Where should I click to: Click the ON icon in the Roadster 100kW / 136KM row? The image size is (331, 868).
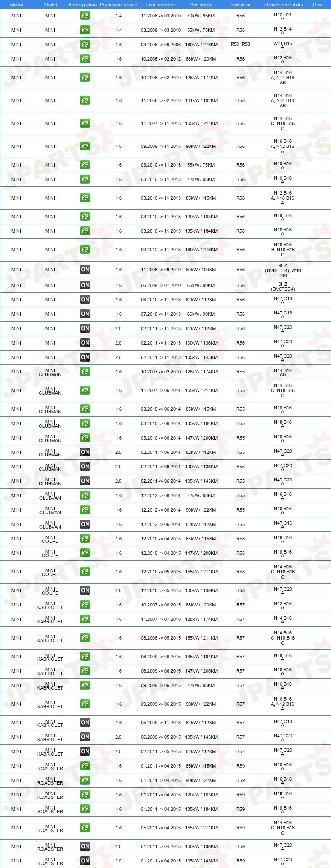[x=85, y=846]
